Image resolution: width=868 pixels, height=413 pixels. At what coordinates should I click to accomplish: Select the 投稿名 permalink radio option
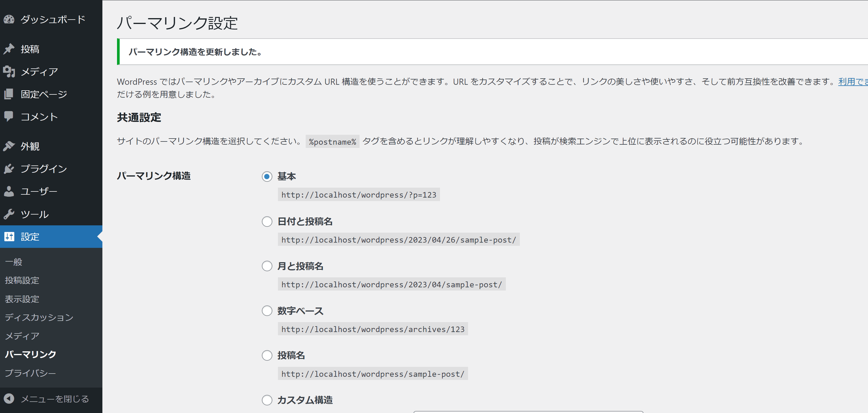(x=267, y=355)
